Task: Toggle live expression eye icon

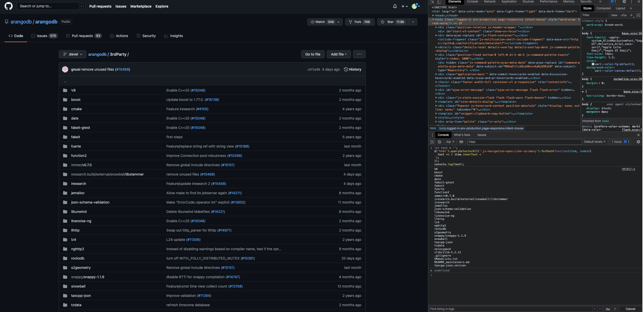Action: click(461, 142)
